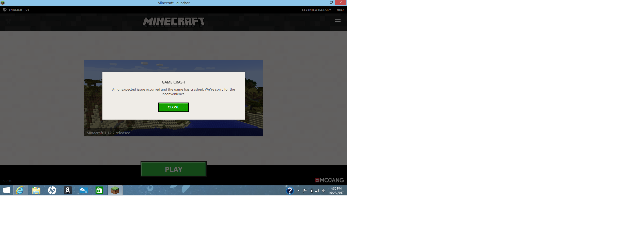The width and height of the screenshot is (644, 229).
Task: Open the Windows Store from the taskbar
Action: 99,190
